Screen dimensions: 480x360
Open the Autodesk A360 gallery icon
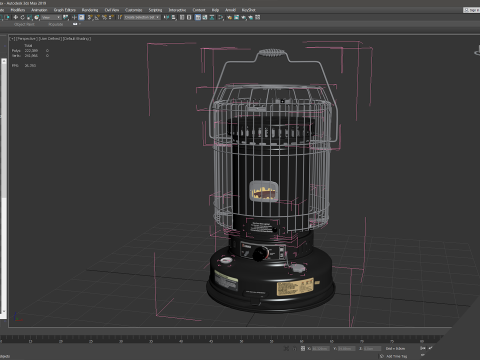(x=257, y=17)
